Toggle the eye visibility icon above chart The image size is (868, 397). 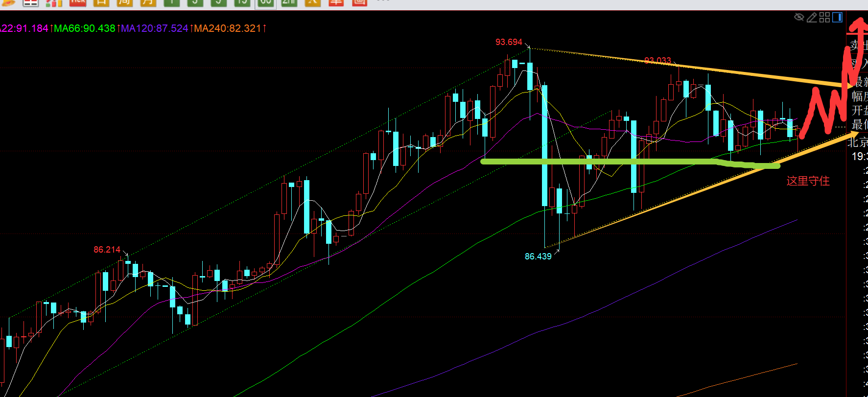(799, 18)
